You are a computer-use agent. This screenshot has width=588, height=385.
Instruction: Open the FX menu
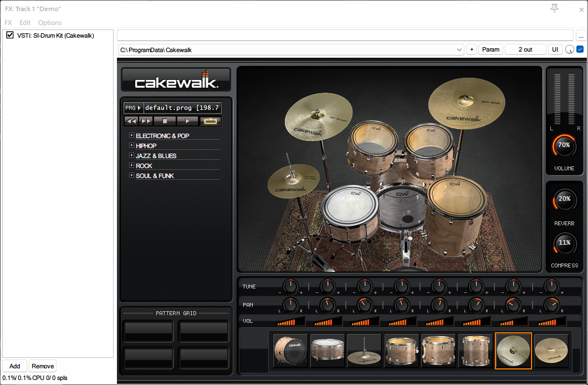(x=8, y=23)
